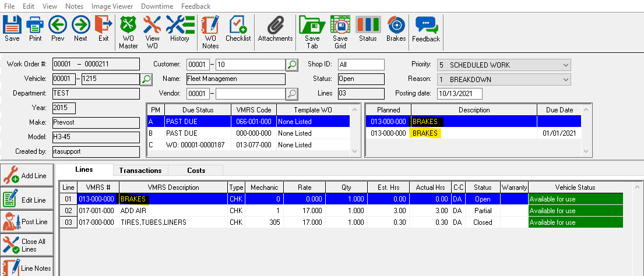The height and width of the screenshot is (276, 644).
Task: Expand the Reason dropdown
Action: (x=566, y=79)
